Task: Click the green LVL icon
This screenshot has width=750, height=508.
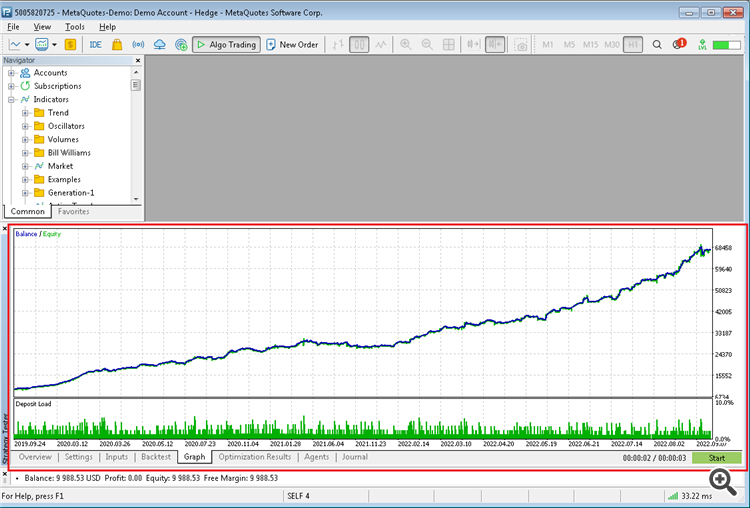Action: click(x=702, y=44)
